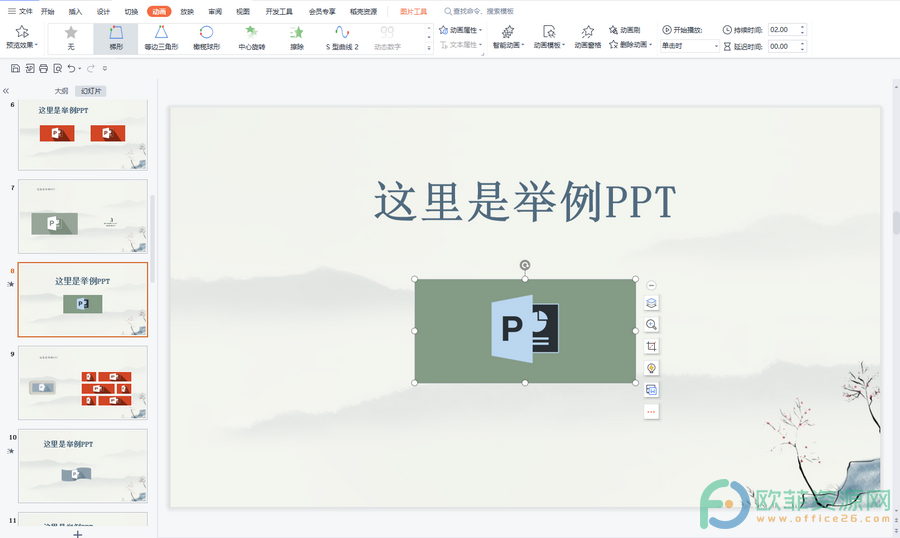The image size is (900, 538).
Task: Select the 等边三角形 triangle motion path
Action: pyautogui.click(x=161, y=38)
